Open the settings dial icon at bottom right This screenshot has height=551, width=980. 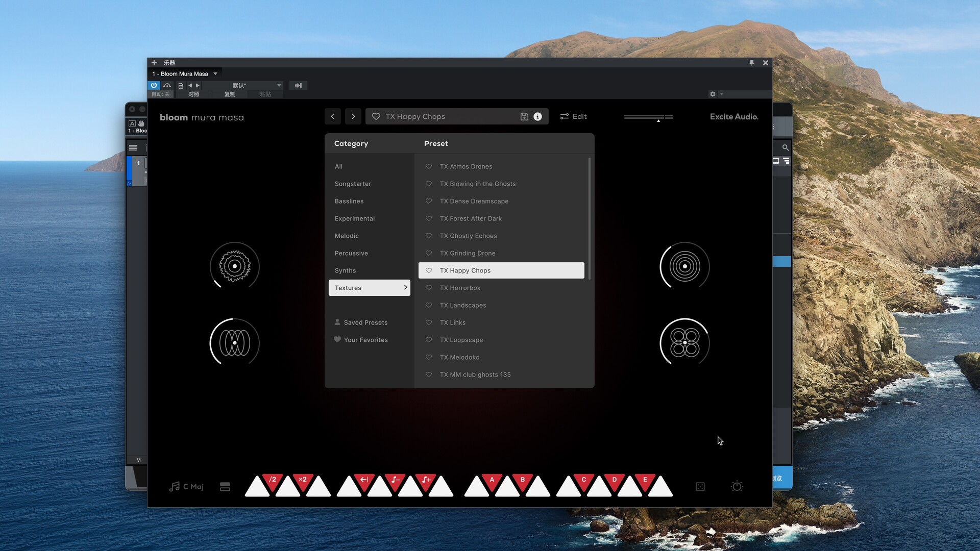[x=737, y=487]
